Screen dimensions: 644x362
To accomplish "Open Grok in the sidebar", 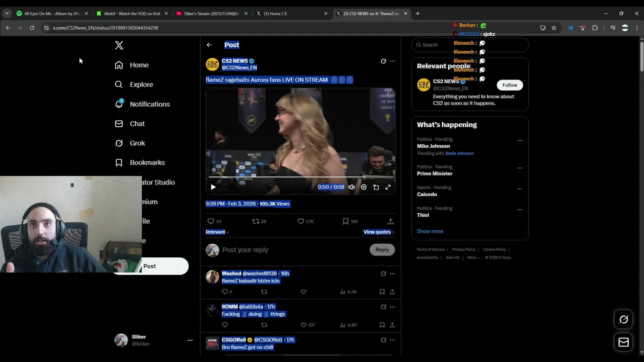I will tap(130, 143).
